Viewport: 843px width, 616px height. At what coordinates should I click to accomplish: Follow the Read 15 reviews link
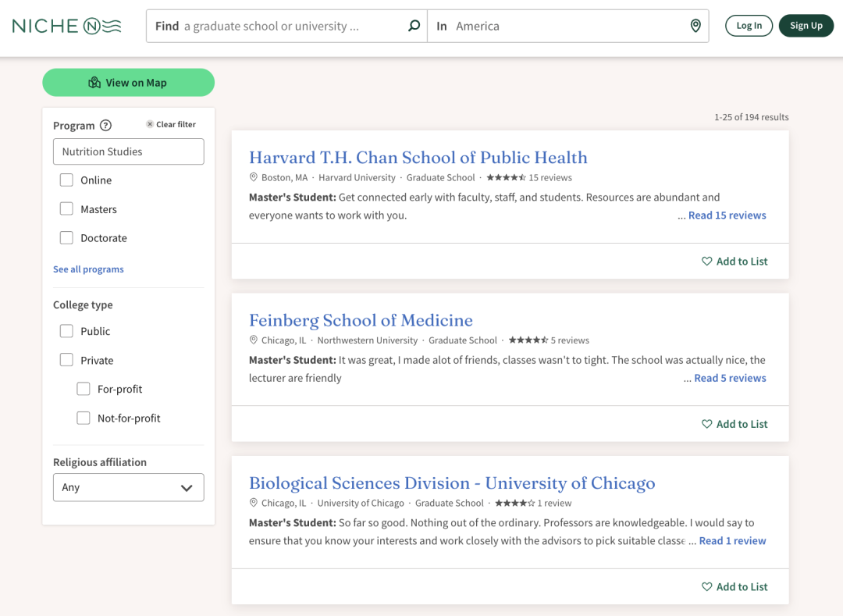[x=727, y=215]
